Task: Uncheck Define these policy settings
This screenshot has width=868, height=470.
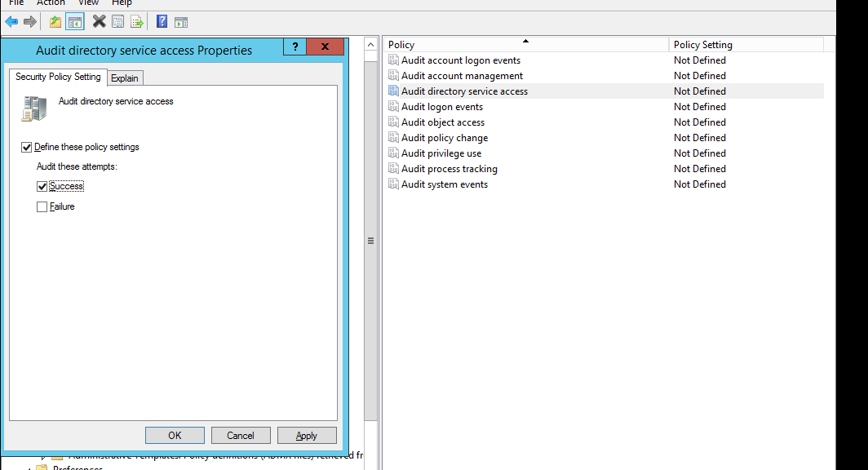Action: [27, 148]
